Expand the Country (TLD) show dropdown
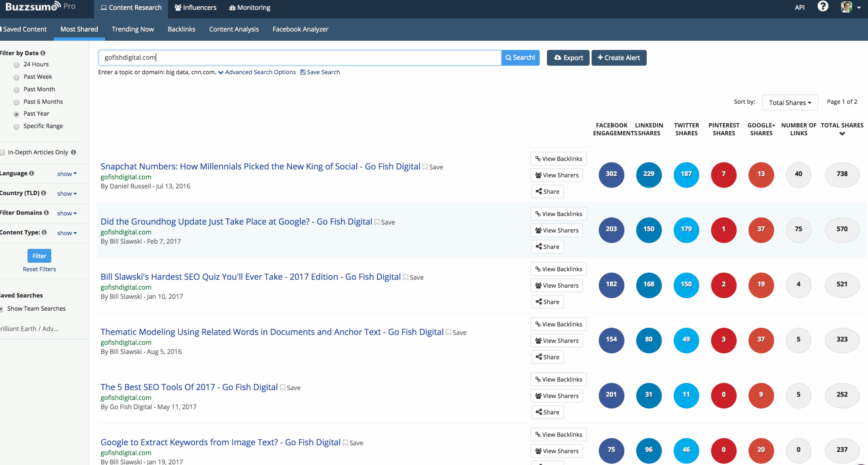Screen dimensions: 868x465 (67, 193)
